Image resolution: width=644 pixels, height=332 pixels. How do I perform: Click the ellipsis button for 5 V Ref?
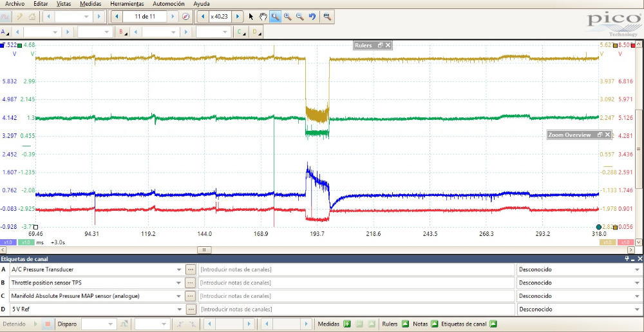click(x=190, y=309)
